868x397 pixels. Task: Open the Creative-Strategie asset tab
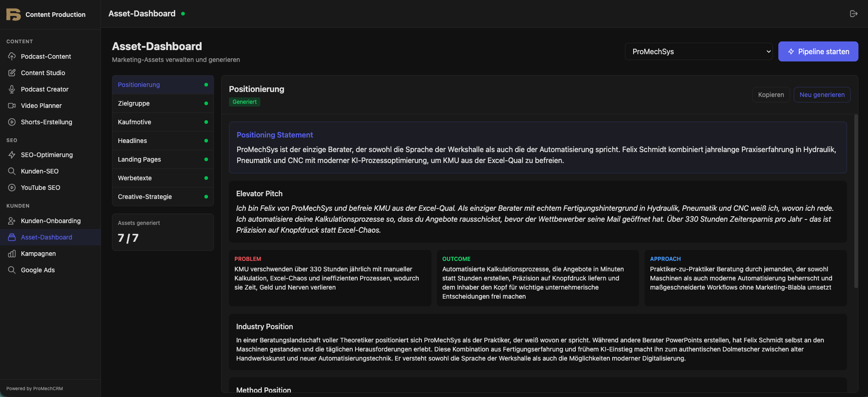coord(162,197)
